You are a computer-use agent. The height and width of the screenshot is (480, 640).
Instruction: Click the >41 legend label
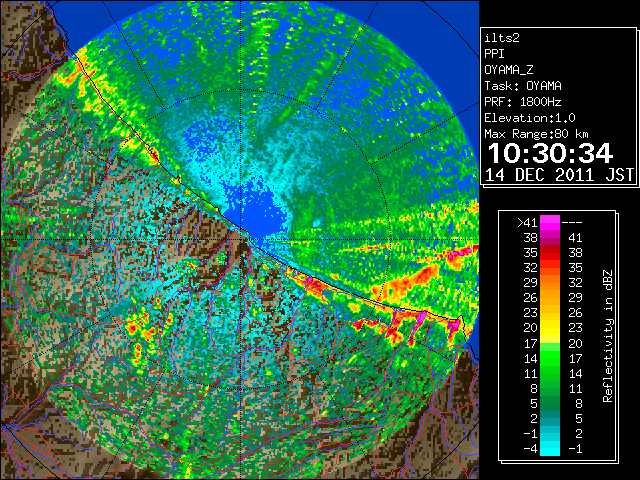(x=527, y=223)
